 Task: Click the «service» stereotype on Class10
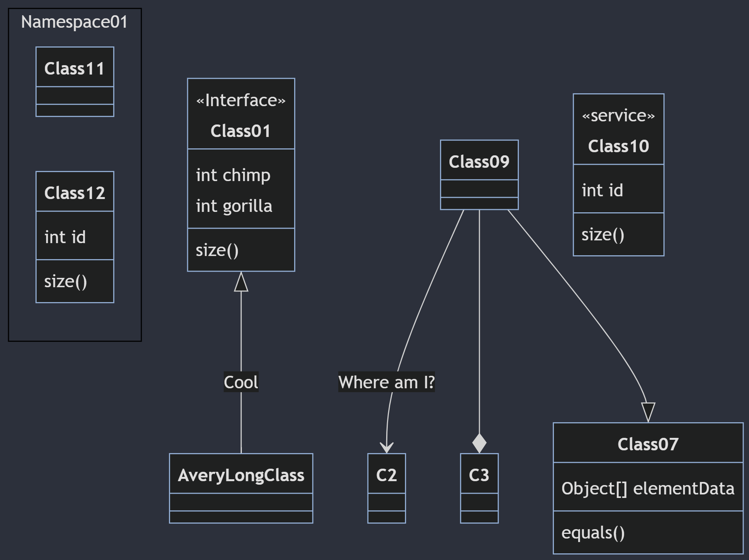click(x=618, y=116)
